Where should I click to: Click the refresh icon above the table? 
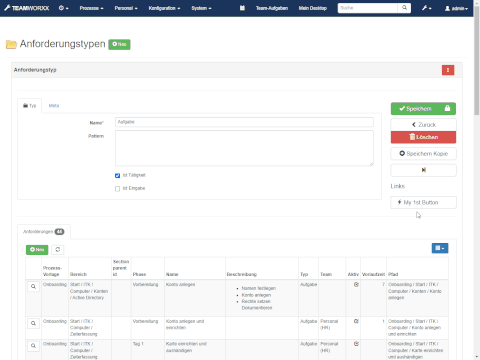coord(58,250)
